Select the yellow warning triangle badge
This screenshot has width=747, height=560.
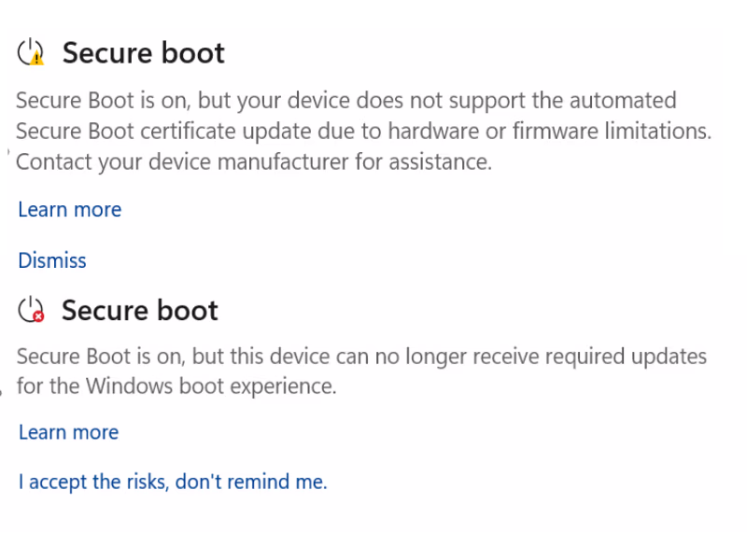click(35, 61)
